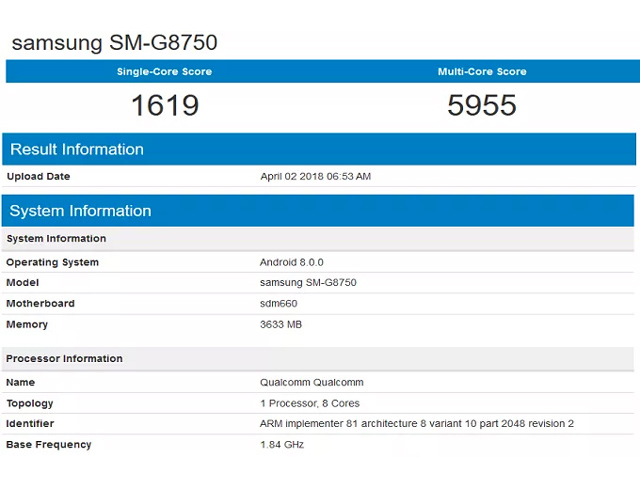This screenshot has width=640, height=489.
Task: Click the multi-core score value 5955
Action: [x=482, y=105]
